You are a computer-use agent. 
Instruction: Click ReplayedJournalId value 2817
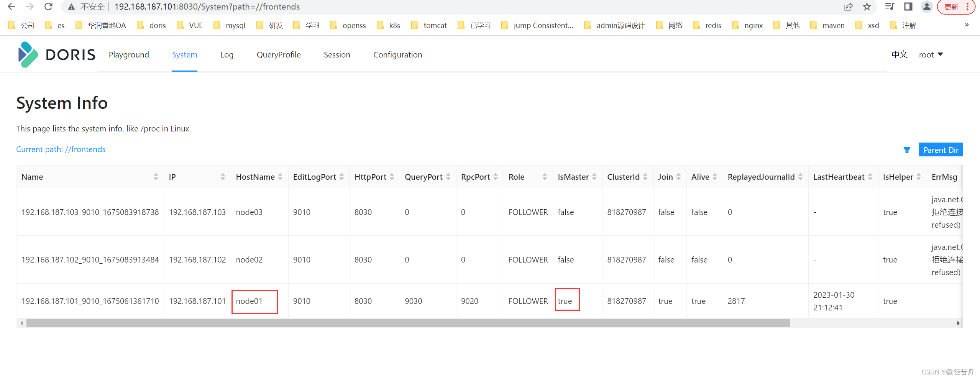pos(736,301)
